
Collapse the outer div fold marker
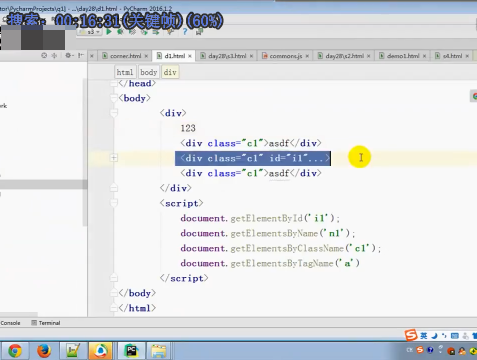[x=114, y=113]
